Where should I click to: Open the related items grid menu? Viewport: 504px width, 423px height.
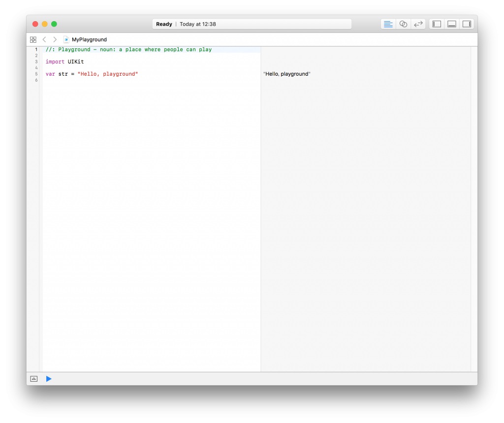(x=33, y=39)
